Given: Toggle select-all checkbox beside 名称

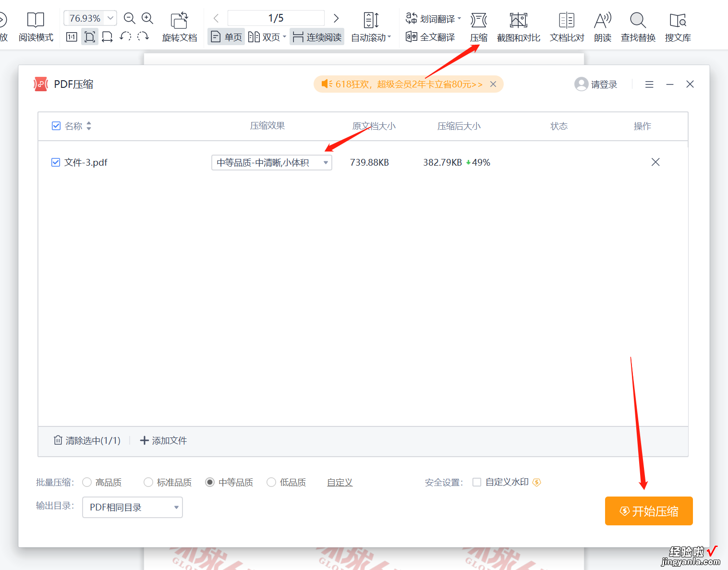Looking at the screenshot, I should [x=56, y=126].
